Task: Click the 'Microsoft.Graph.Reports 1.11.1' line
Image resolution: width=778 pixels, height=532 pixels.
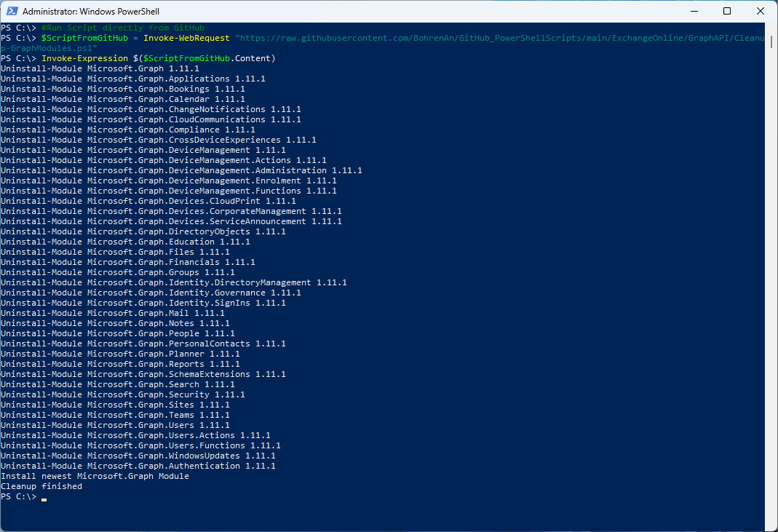Action: click(120, 365)
